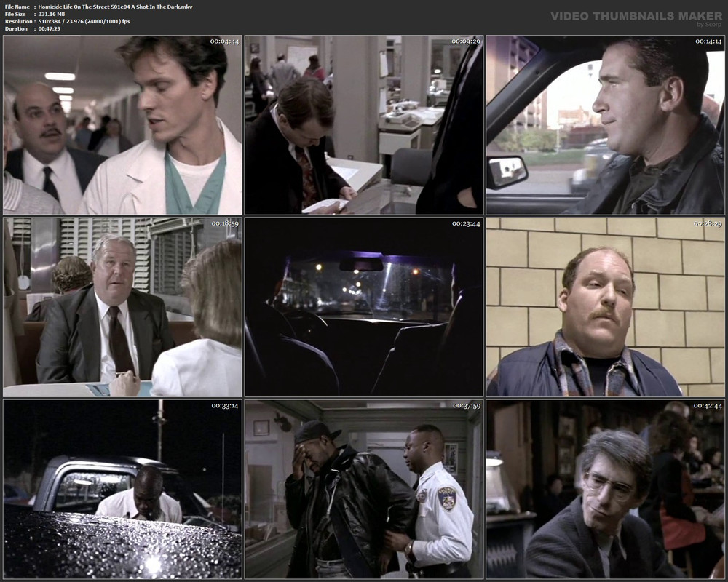The height and width of the screenshot is (582, 728).
Task: Click the resolution value 510x384 / 23.976 fps
Action: click(84, 21)
